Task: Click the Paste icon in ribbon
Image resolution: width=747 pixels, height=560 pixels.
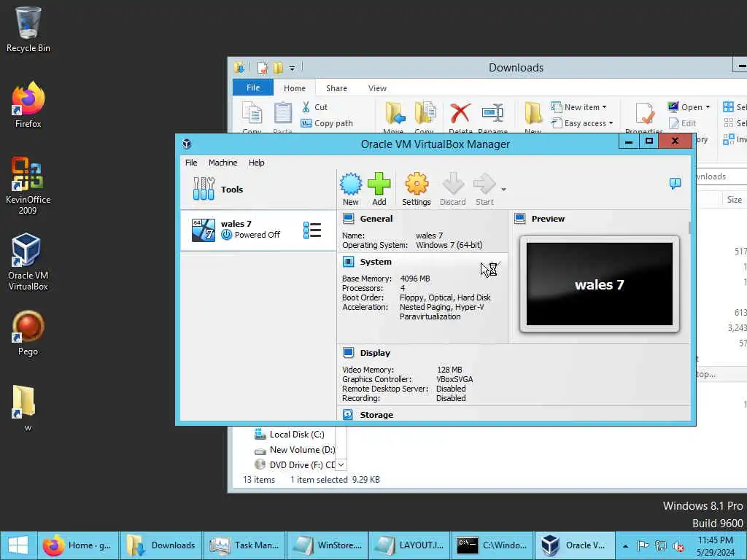Action: [x=282, y=113]
